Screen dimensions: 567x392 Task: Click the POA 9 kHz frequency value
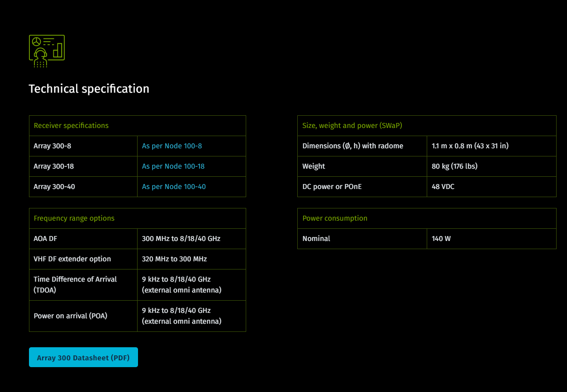182,316
